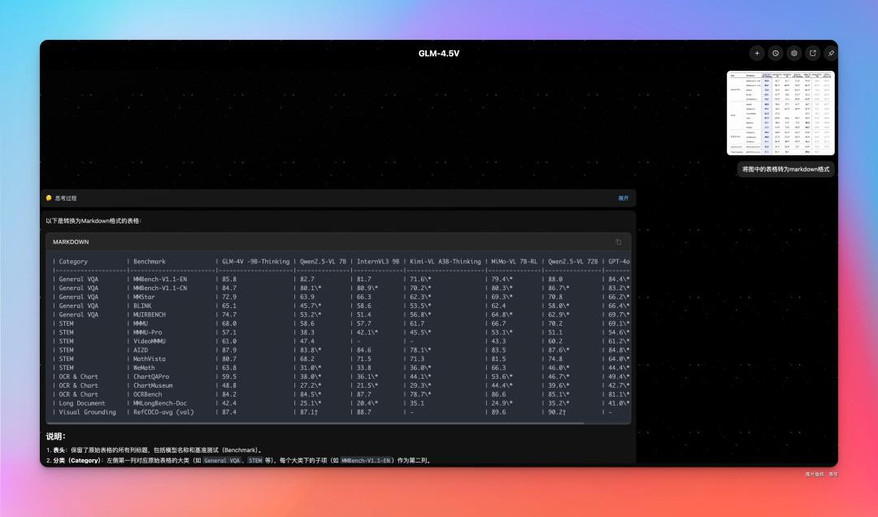The height and width of the screenshot is (517, 878).
Task: Click the Visual Grounding category cell
Action: [x=87, y=412]
